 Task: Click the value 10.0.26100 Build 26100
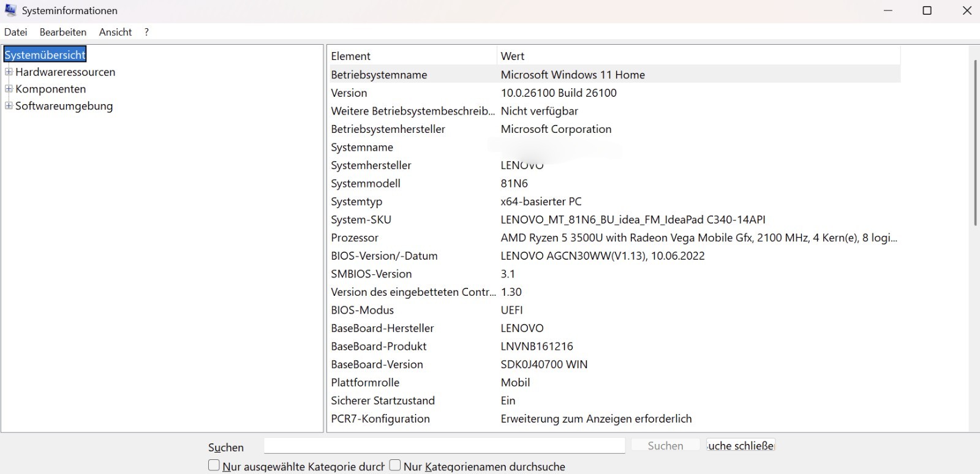(559, 93)
